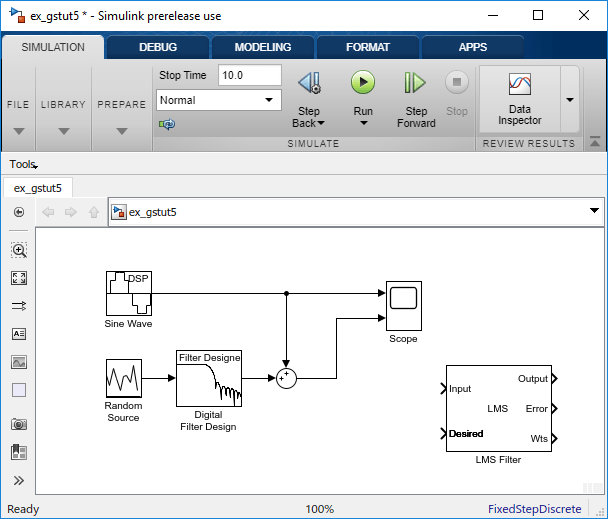Click the Stop simulation button
The height and width of the screenshot is (519, 608).
(457, 82)
